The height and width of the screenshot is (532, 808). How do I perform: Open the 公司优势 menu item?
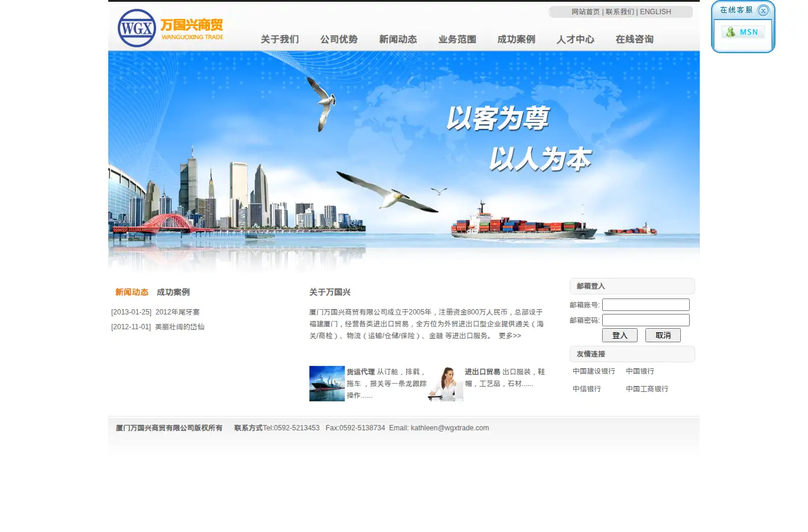(339, 39)
